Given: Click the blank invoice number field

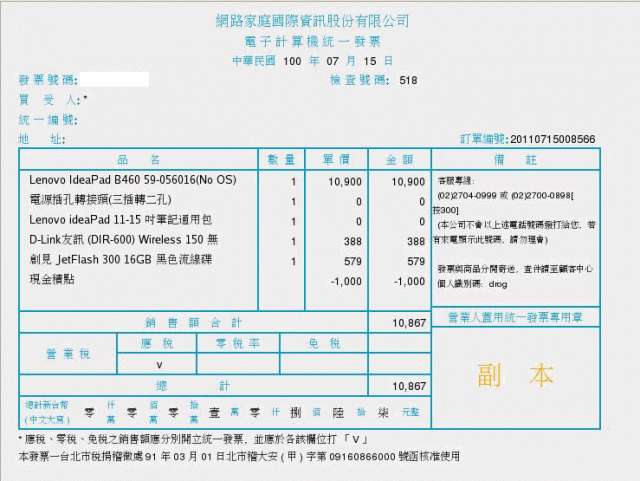Looking at the screenshot, I should click(114, 79).
